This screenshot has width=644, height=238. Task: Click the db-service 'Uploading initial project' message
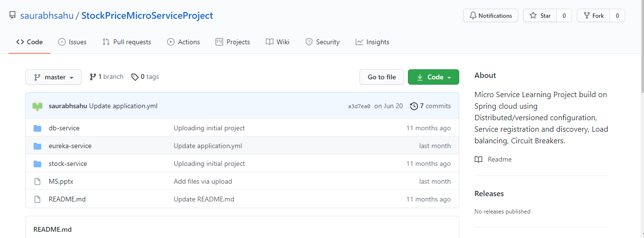click(209, 128)
